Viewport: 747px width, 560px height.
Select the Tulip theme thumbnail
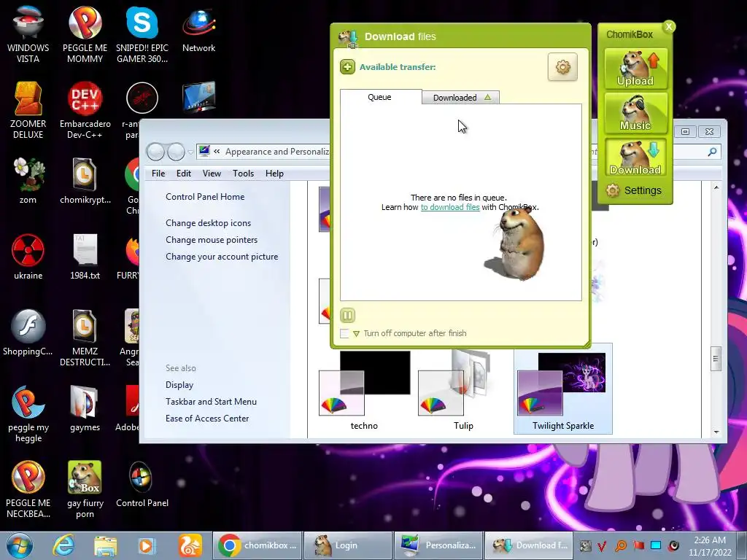463,391
